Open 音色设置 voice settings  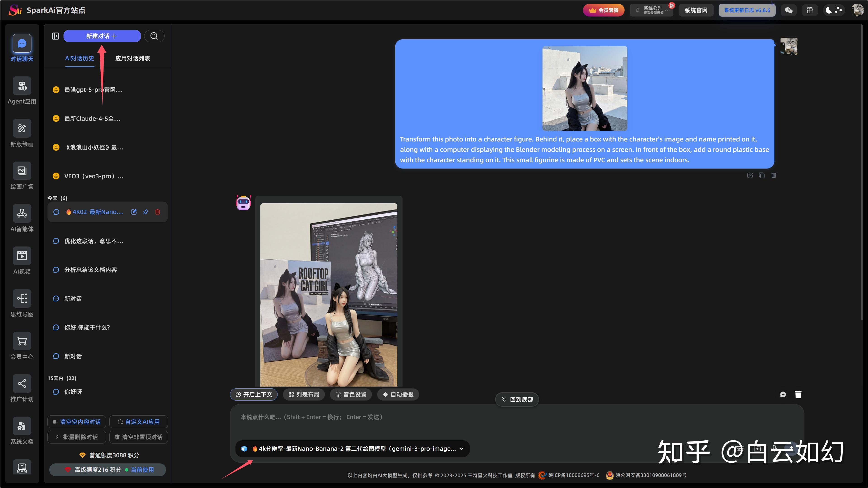click(x=351, y=394)
